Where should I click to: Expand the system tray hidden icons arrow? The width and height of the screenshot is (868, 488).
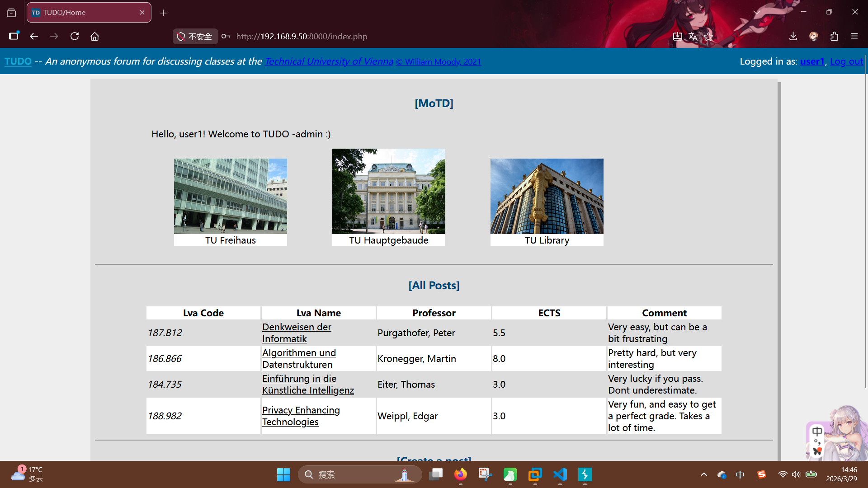point(703,474)
